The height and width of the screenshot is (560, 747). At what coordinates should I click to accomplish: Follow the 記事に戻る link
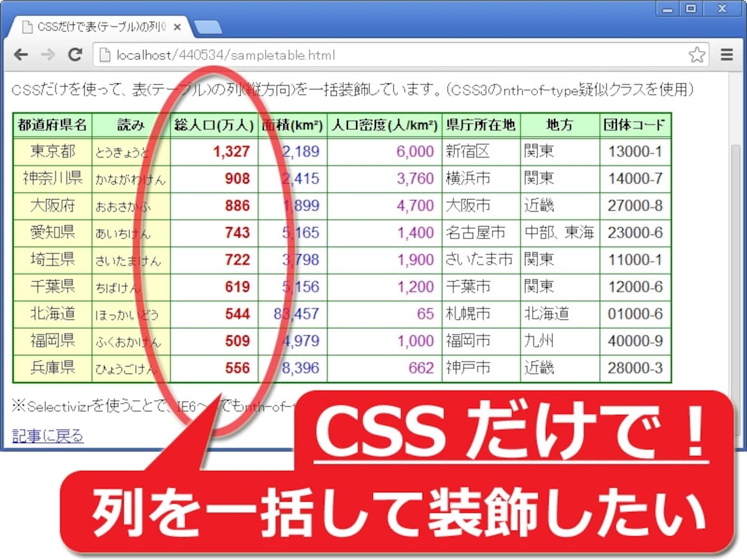[48, 436]
